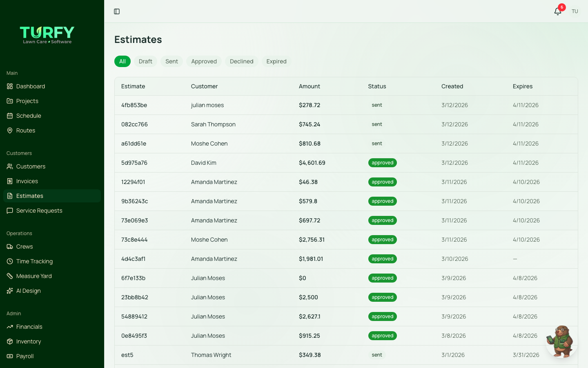Switch to the Expired filter

click(x=276, y=61)
